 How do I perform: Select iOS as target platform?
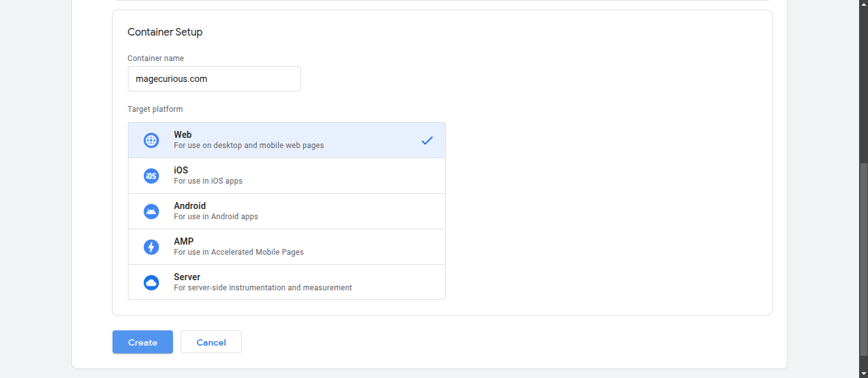286,175
